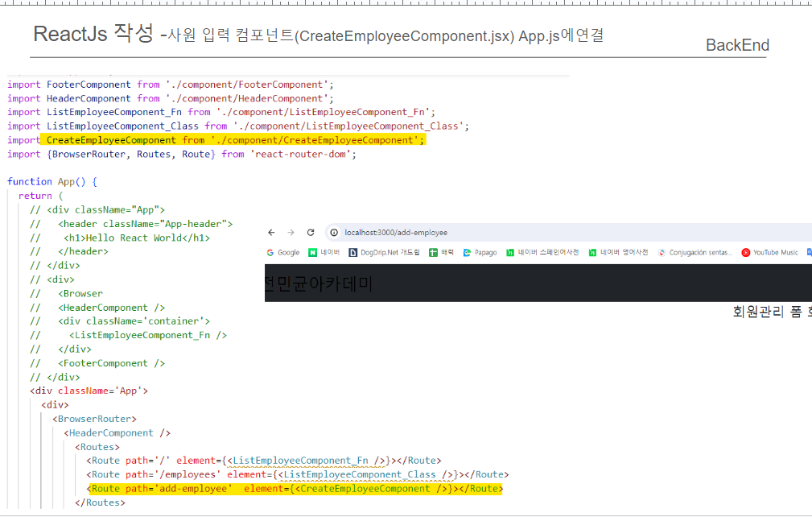The width and height of the screenshot is (812, 517).
Task: Open the Papago bookmark
Action: (480, 252)
